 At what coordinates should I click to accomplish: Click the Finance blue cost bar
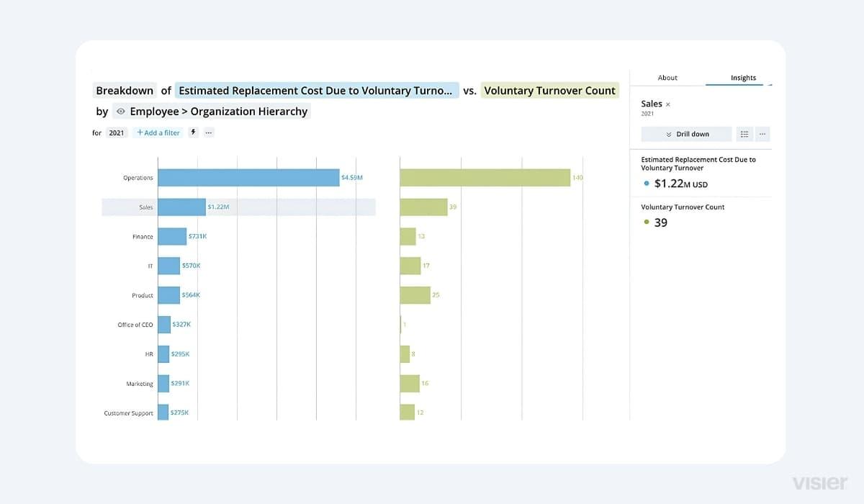click(172, 236)
